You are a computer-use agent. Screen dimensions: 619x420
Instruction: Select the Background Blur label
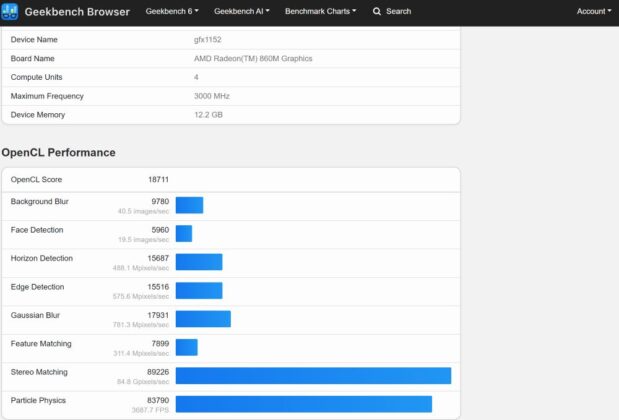[39, 201]
